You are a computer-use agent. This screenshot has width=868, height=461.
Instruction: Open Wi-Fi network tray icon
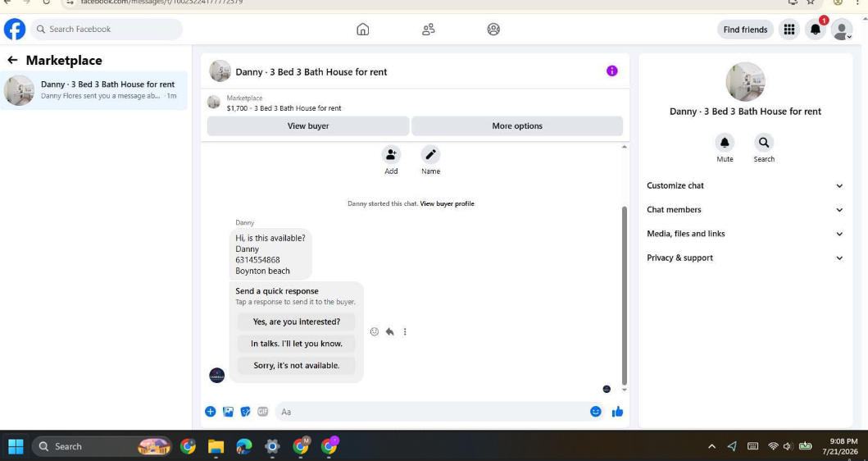(773, 446)
